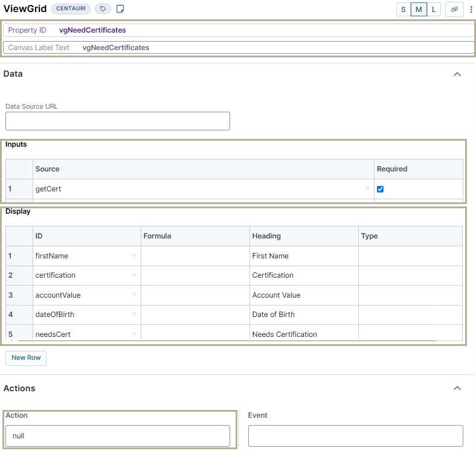Open the accountValue ID dropdown arrow

pyautogui.click(x=134, y=295)
